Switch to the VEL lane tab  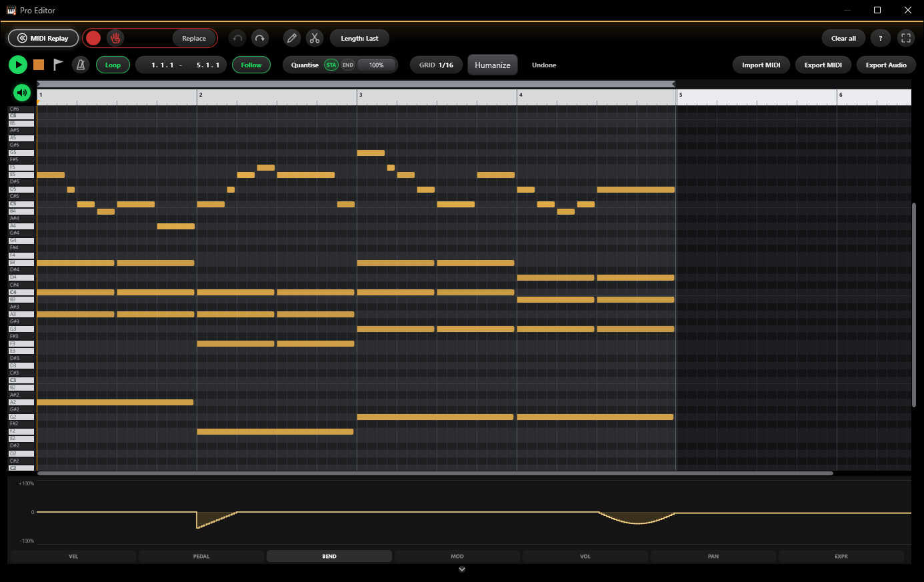(x=73, y=556)
